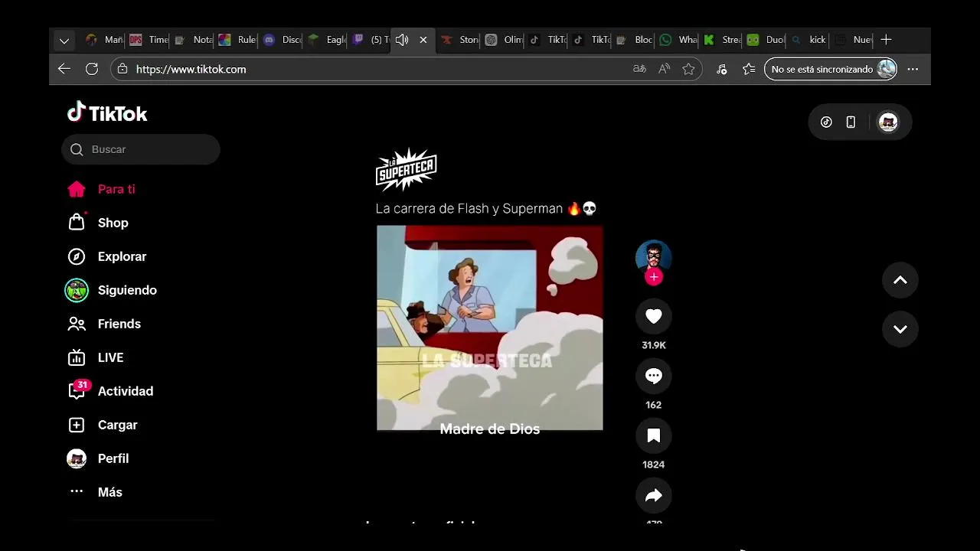980x551 pixels.
Task: Open browser settings ellipsis menu
Action: click(913, 69)
